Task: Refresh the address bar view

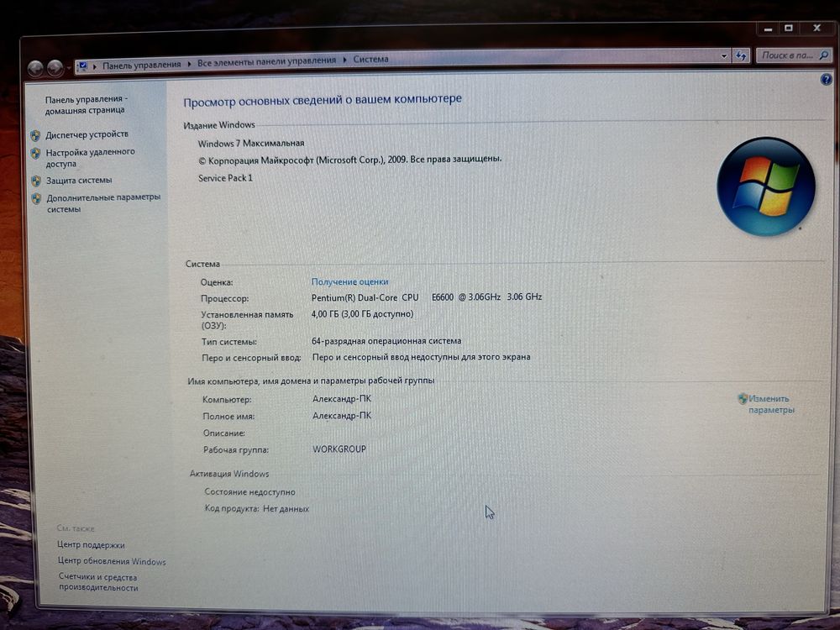Action: point(741,55)
